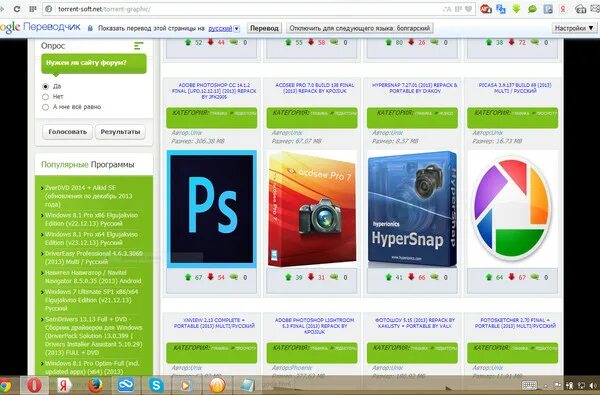Viewport: 600px width, 395px height.
Task: Click the Photoshop Ps cover image
Action: click(212, 209)
